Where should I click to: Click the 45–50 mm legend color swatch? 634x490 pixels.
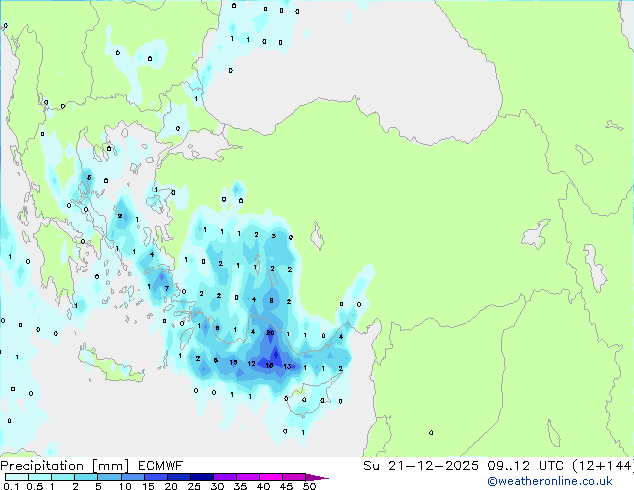tap(294, 477)
